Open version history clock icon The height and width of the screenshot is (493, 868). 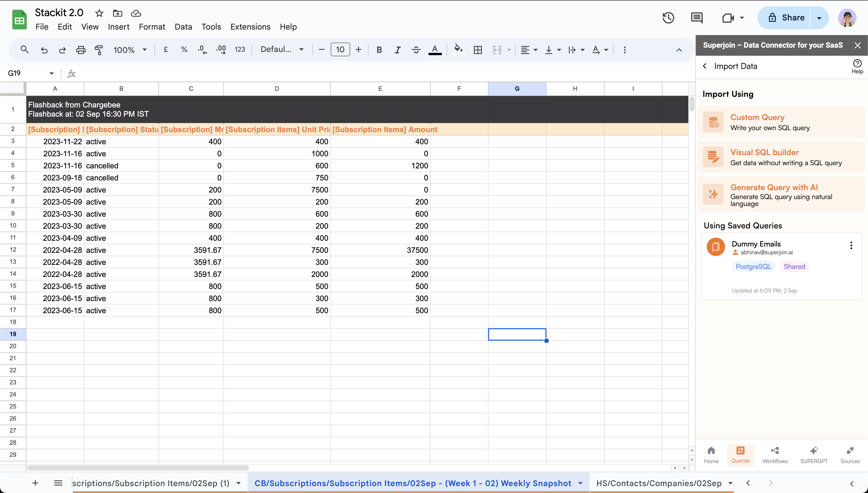[668, 18]
